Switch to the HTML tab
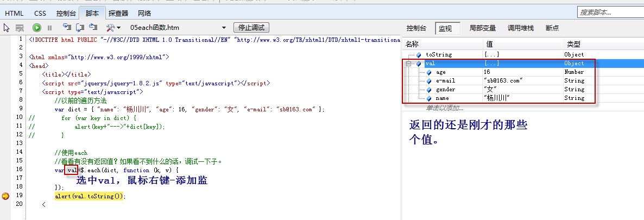Viewport: 644px width, 220px height. 14,13
